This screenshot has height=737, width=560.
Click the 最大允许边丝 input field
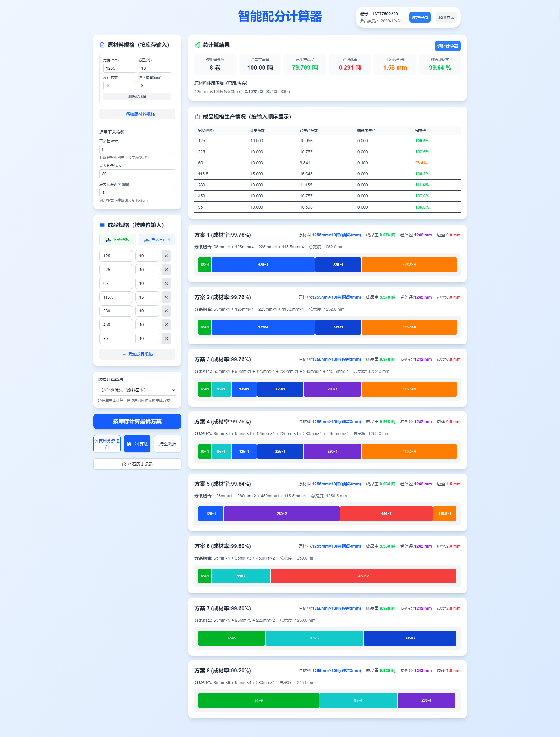coord(137,192)
